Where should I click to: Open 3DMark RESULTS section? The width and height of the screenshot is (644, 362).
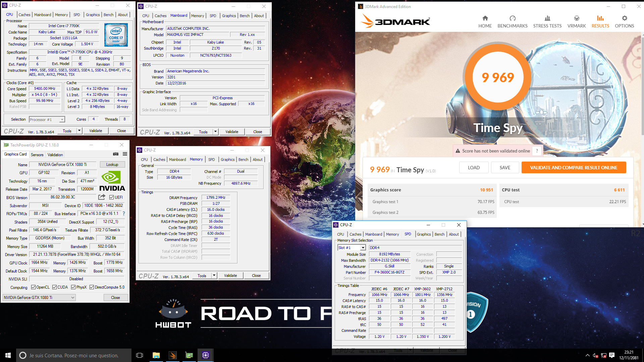pos(600,22)
